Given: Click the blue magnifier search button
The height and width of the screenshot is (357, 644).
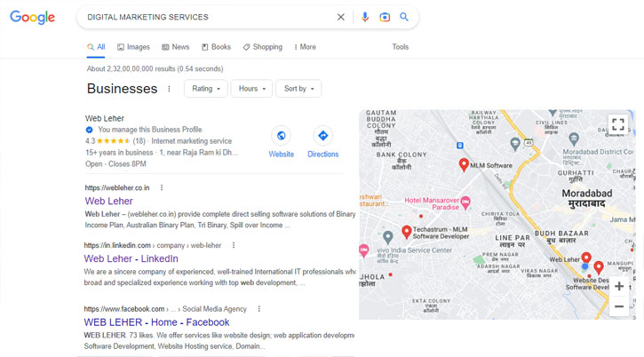Looking at the screenshot, I should tap(404, 17).
